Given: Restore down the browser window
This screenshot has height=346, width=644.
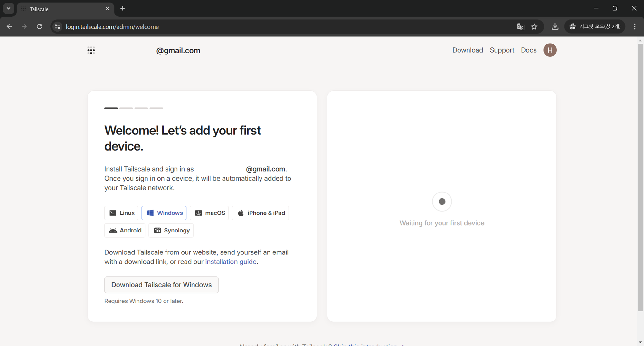Looking at the screenshot, I should [615, 8].
